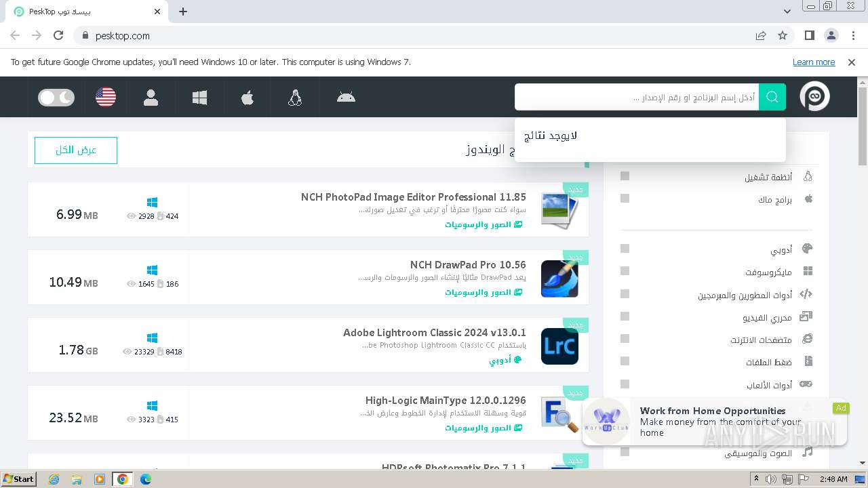Open NCH DrawPad Pro 10.56 entry
This screenshot has width=868, height=488.
coord(468,265)
